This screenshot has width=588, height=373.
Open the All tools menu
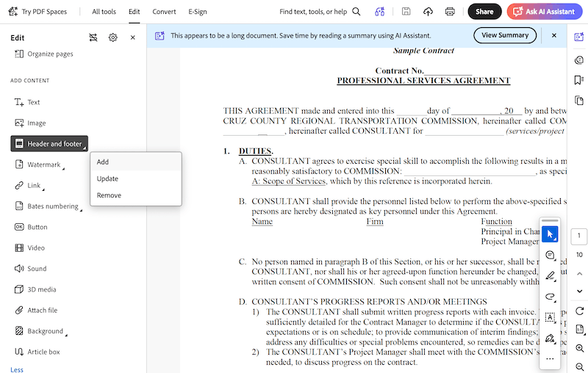(104, 12)
